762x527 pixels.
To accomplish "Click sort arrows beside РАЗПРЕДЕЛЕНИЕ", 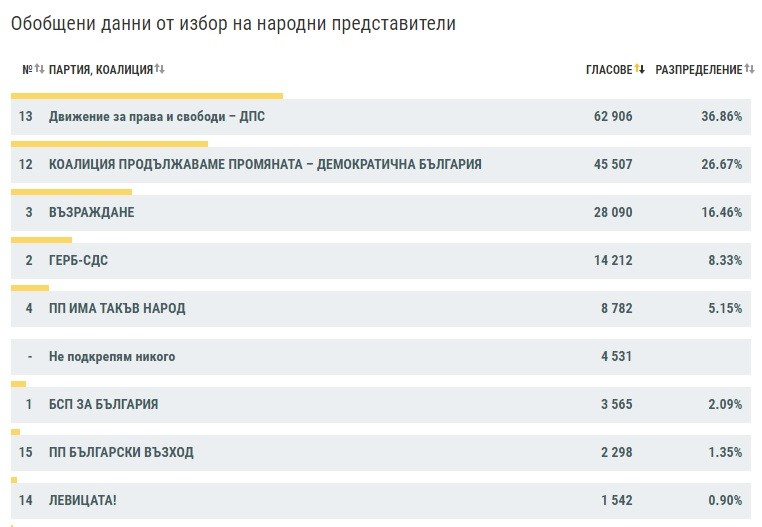I will [750, 70].
